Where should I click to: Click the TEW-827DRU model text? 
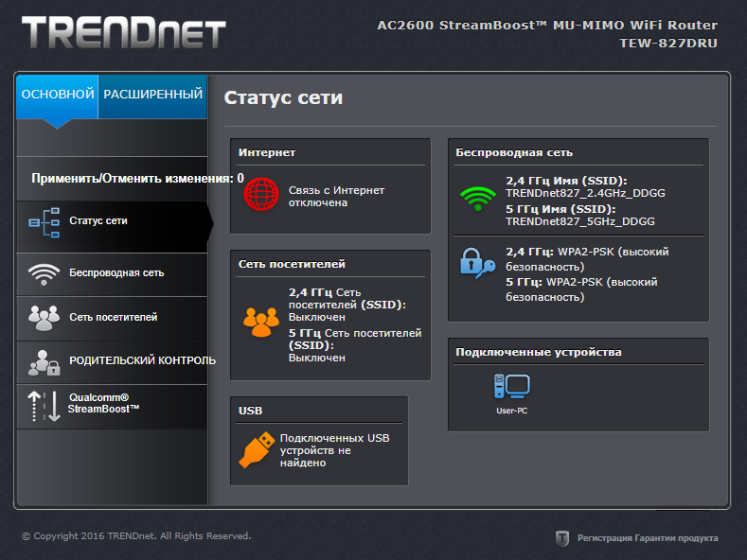coord(668,43)
